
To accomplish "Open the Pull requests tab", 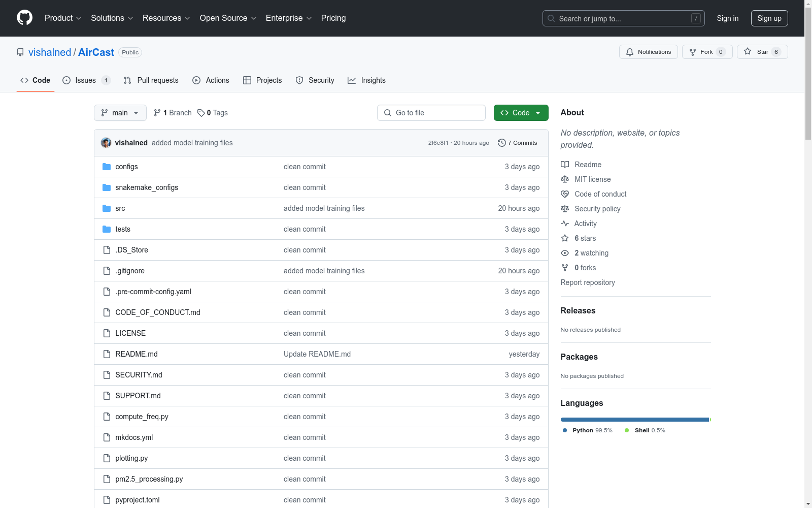I will [151, 80].
